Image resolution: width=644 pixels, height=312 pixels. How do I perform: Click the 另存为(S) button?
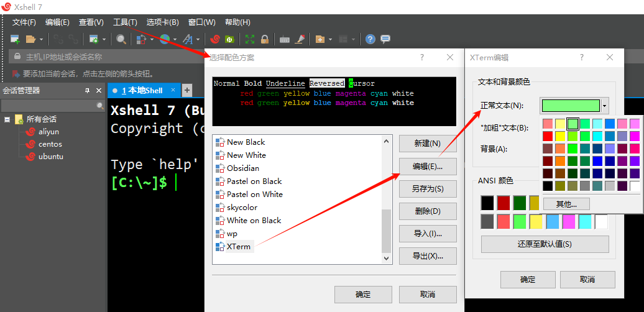[x=428, y=189]
